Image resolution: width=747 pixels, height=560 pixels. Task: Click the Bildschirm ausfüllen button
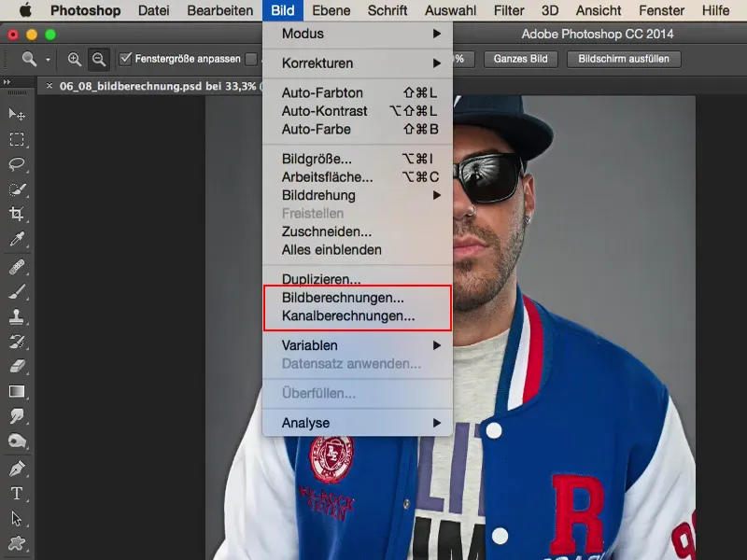[624, 59]
